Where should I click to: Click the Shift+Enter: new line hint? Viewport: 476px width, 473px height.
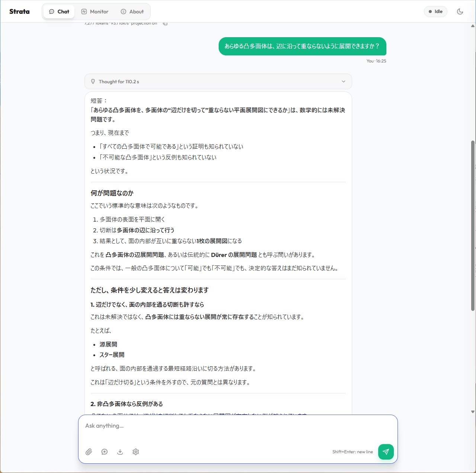coord(353,452)
